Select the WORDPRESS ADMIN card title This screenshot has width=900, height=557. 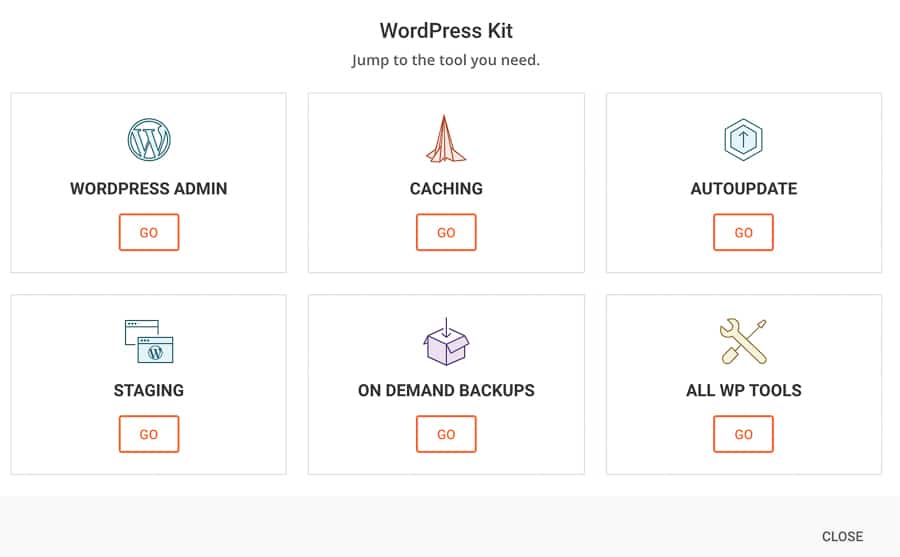(148, 189)
